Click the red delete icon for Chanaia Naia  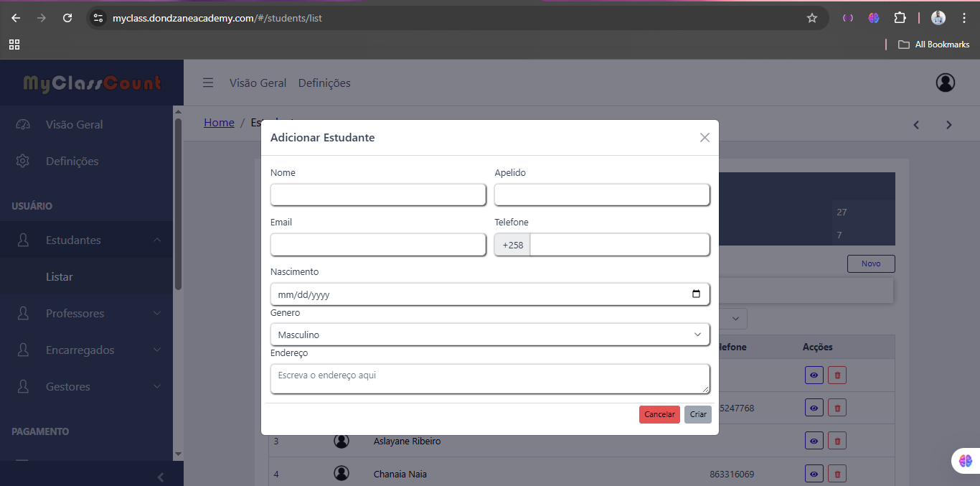[837, 474]
